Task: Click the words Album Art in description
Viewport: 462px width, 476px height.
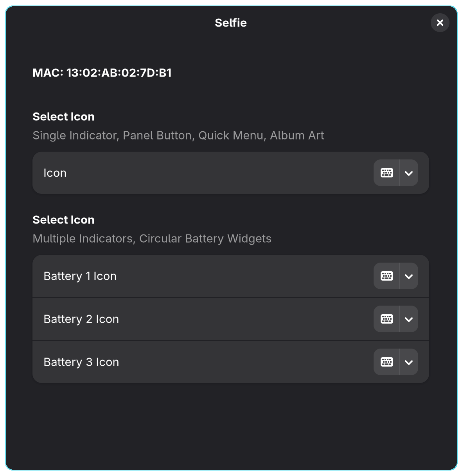Action: click(x=297, y=135)
